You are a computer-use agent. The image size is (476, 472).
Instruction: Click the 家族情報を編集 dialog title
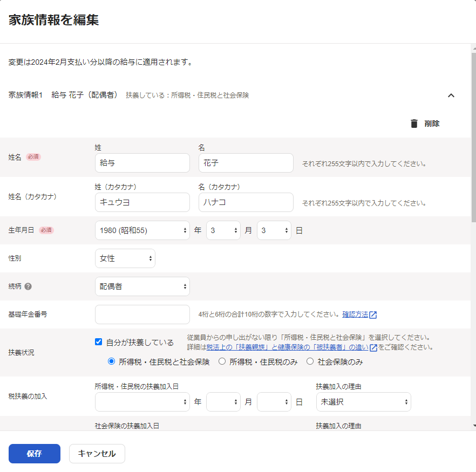pos(54,20)
